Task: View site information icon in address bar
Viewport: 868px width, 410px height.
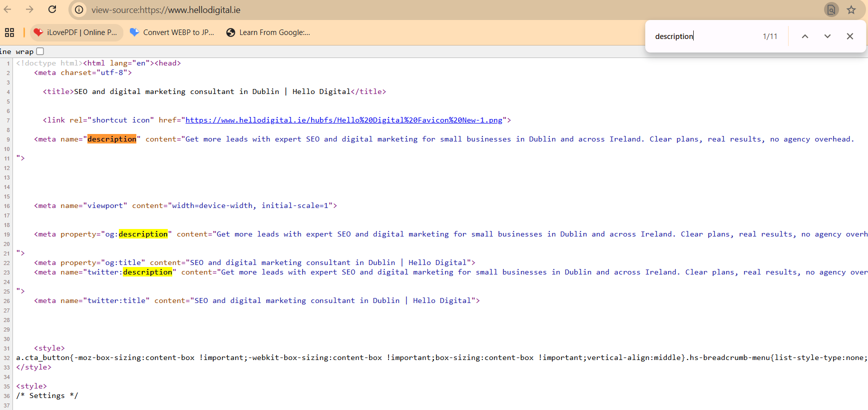Action: pos(79,10)
